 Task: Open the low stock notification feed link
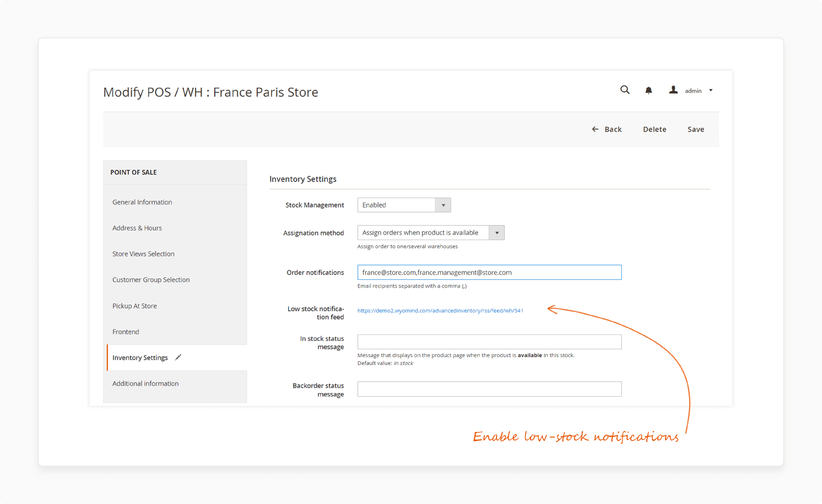tap(440, 310)
